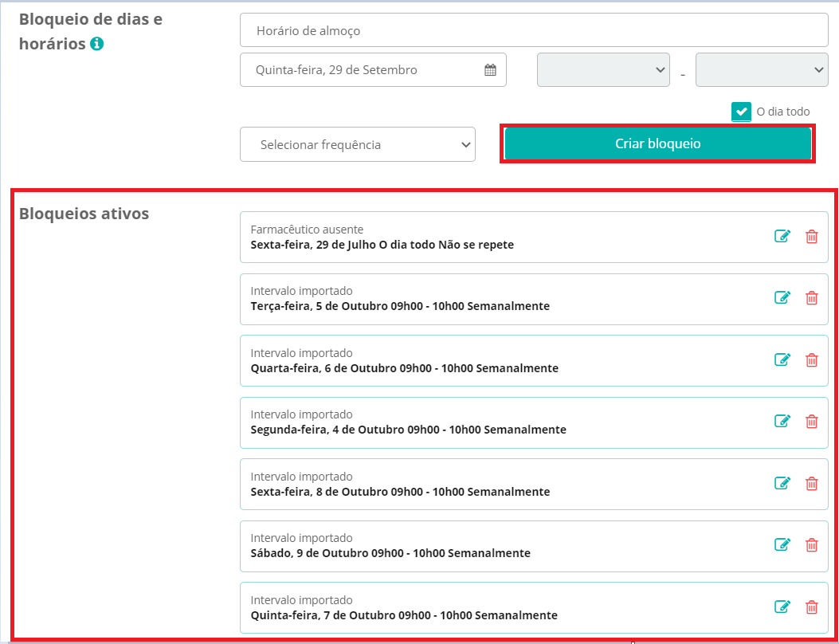Delete the Sexta-feira, 8 de Outubro block

pos(811,483)
